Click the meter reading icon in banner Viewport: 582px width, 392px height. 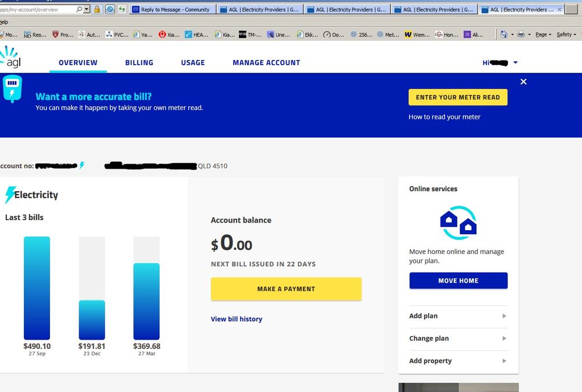pyautogui.click(x=12, y=89)
